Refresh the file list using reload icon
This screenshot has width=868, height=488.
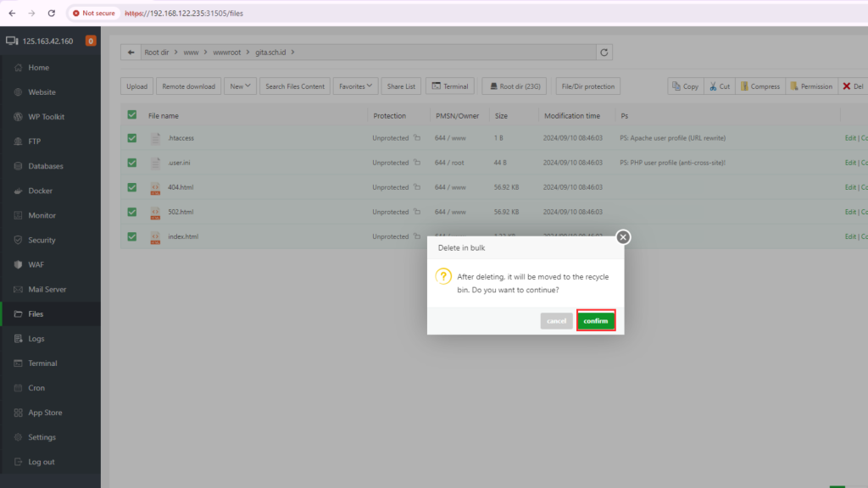point(604,53)
